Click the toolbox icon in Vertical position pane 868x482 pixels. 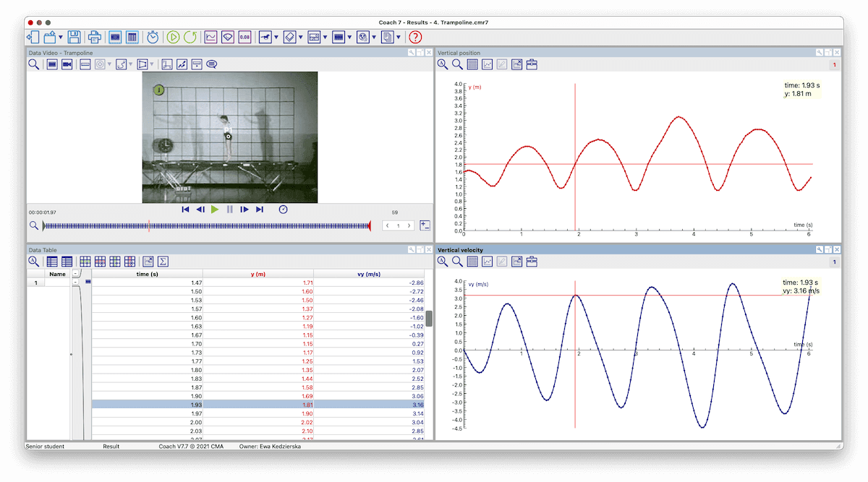click(532, 64)
